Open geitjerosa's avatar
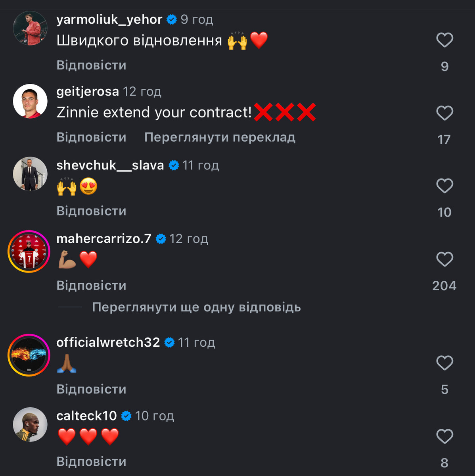The image size is (475, 476). [x=30, y=101]
